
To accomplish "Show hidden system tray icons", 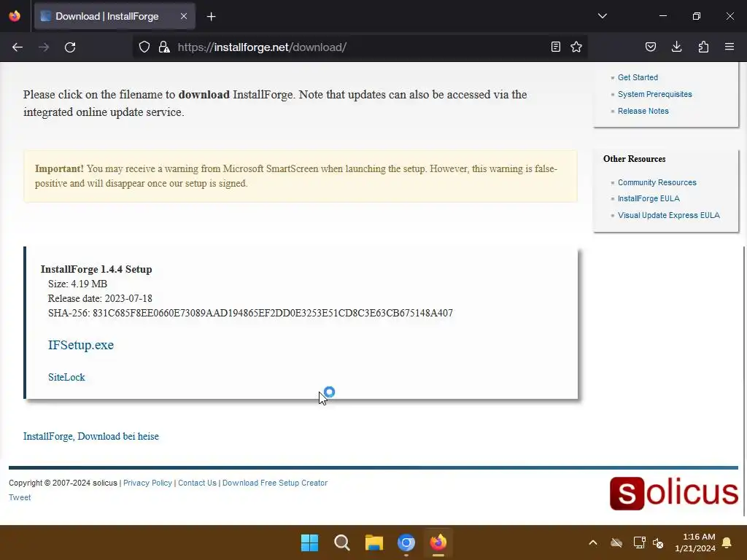I will click(593, 542).
